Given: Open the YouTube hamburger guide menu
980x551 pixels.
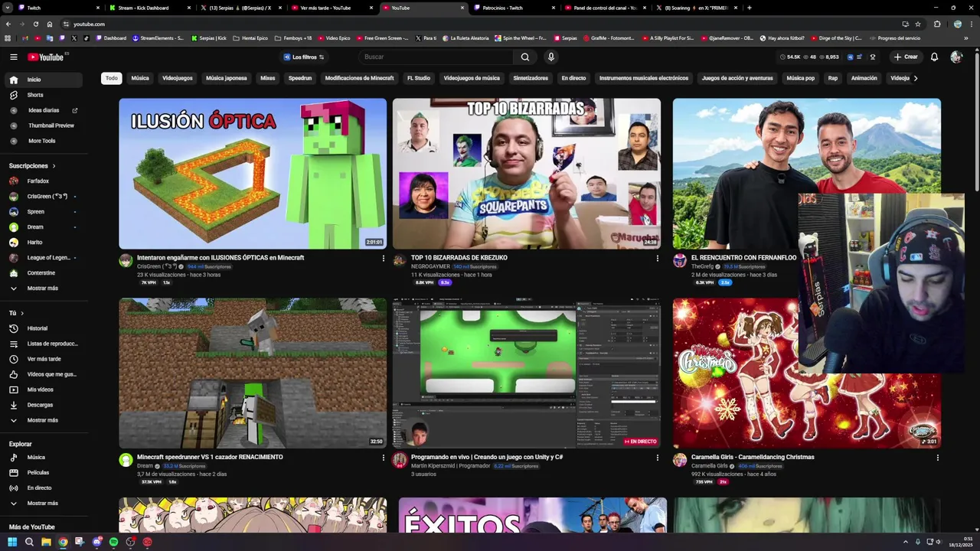Looking at the screenshot, I should point(13,57).
